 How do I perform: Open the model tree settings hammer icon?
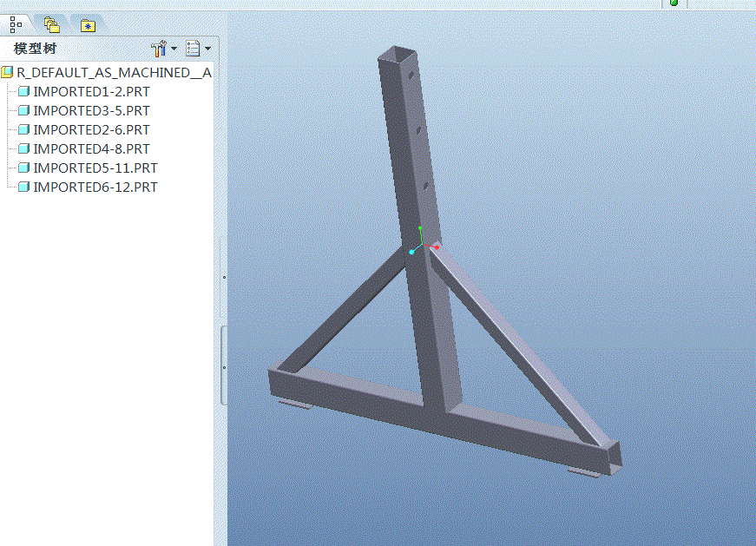(159, 49)
